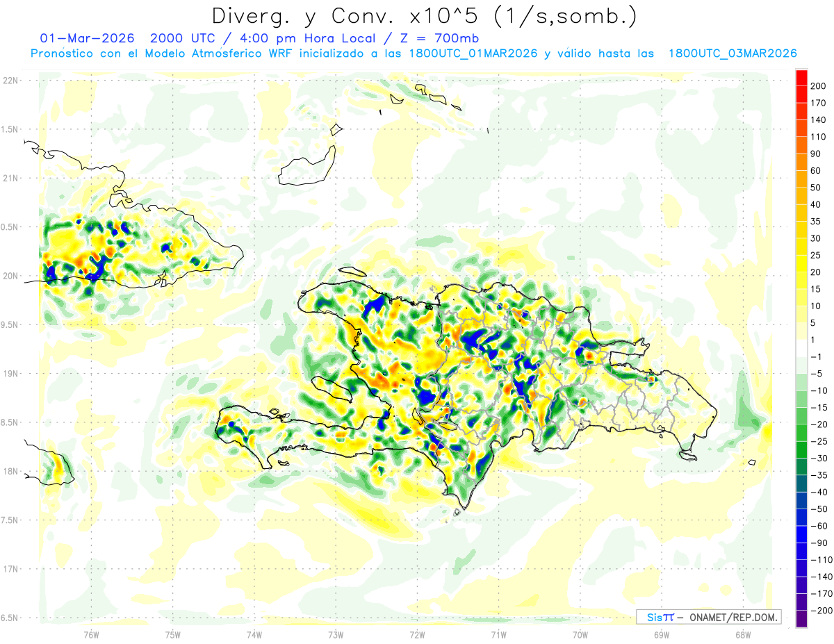This screenshot has width=834, height=644.
Task: Click the positive '25' color bar value
Action: pos(816,256)
